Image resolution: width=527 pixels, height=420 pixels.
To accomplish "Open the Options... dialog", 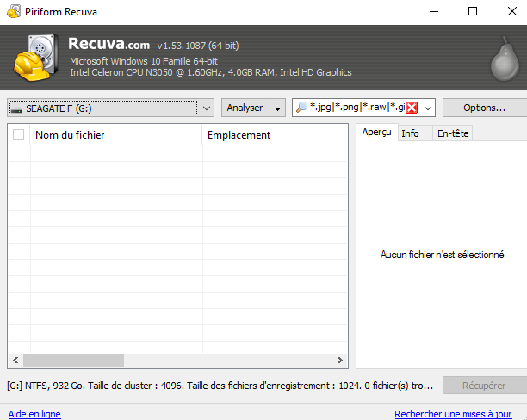I will coord(484,108).
